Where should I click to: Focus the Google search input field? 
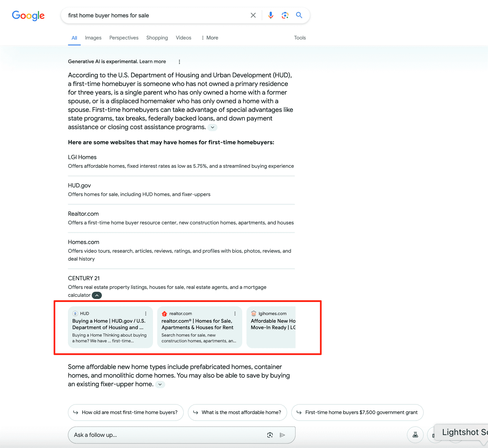pyautogui.click(x=157, y=15)
